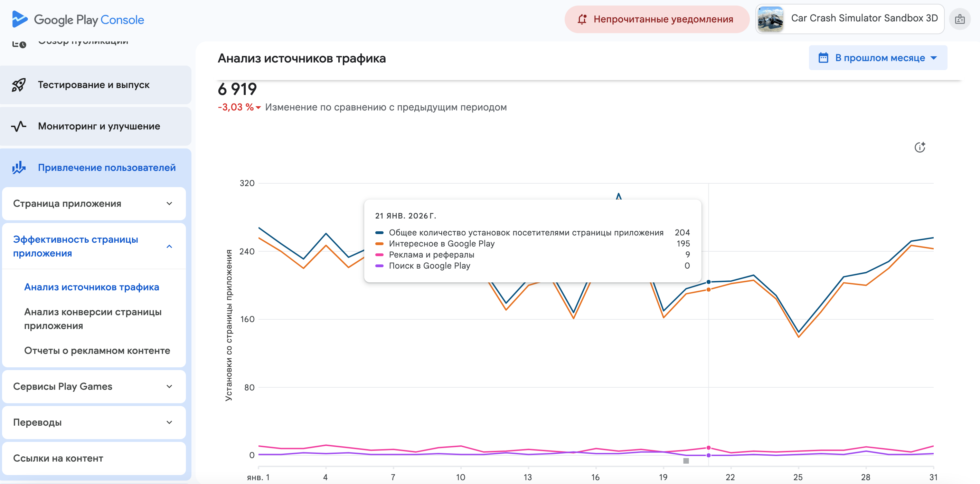Image resolution: width=980 pixels, height=484 pixels.
Task: Click the Google Play Console logo icon
Action: (19, 19)
